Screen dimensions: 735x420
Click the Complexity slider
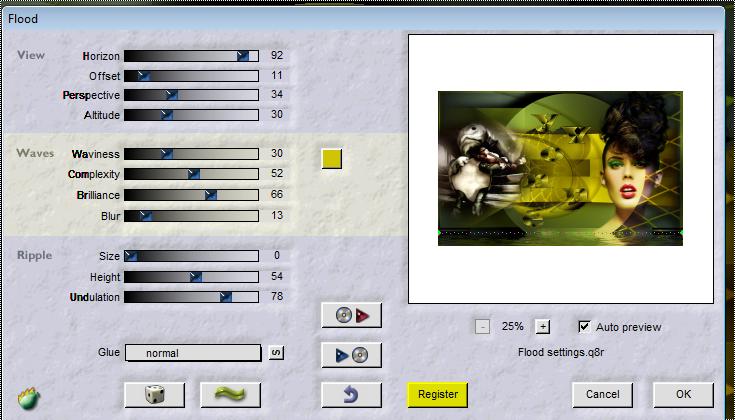[191, 174]
